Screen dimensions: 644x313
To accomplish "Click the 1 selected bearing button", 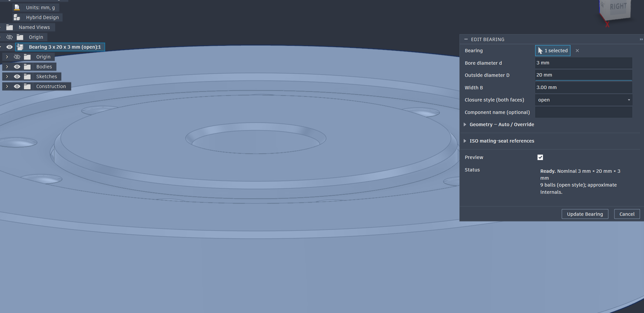I will [x=553, y=51].
